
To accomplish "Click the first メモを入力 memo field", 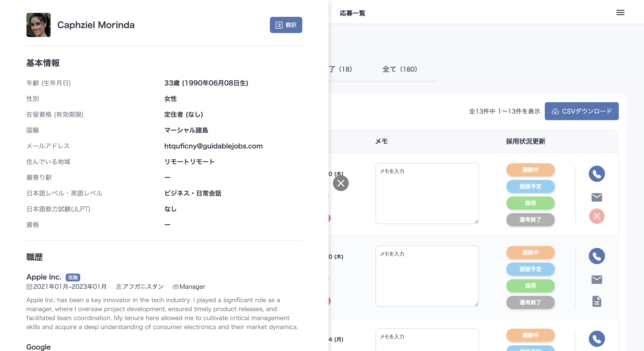I will click(x=427, y=193).
